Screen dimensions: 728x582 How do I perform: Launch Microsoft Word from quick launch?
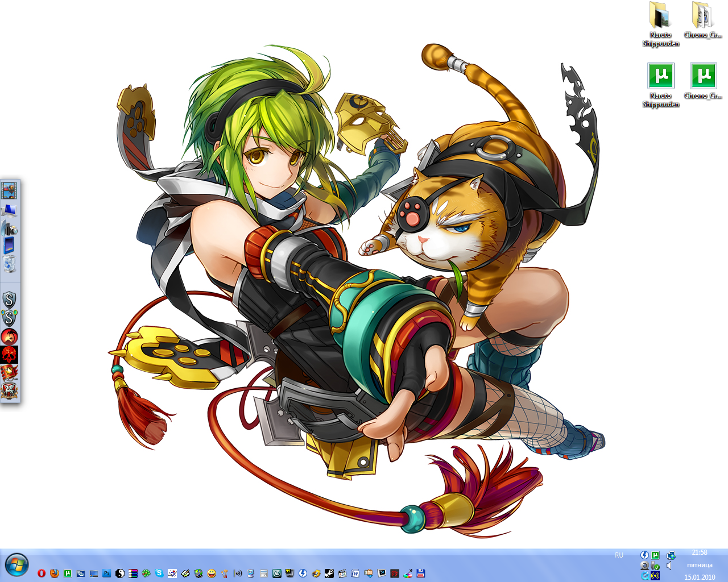click(x=355, y=573)
